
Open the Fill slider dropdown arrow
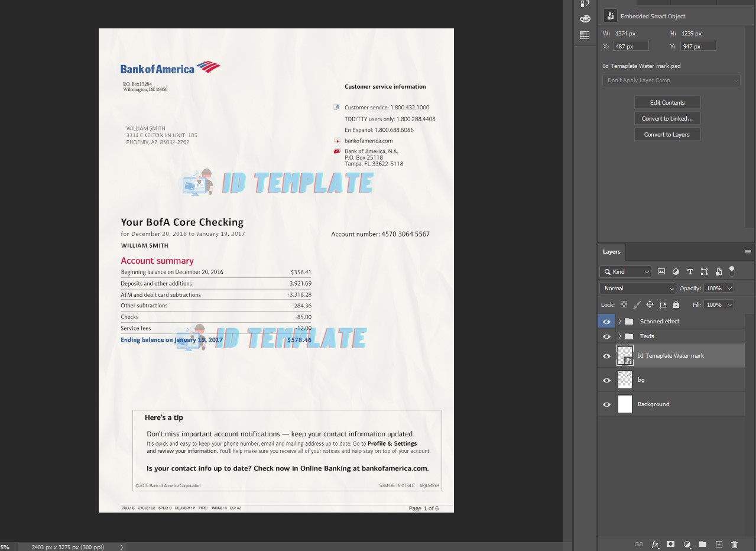click(x=729, y=304)
